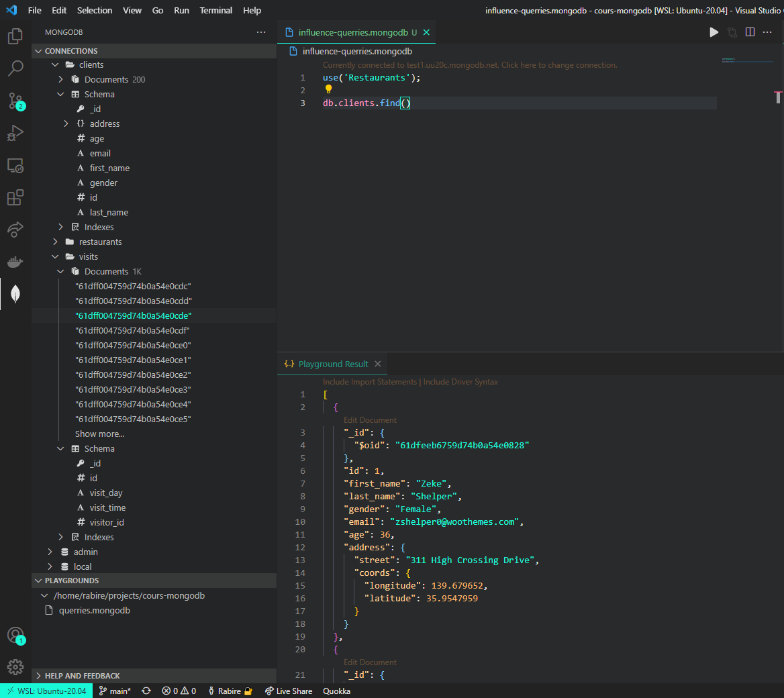Screen dimensions: 784x698
Task: Open the File menu
Action: (x=34, y=11)
